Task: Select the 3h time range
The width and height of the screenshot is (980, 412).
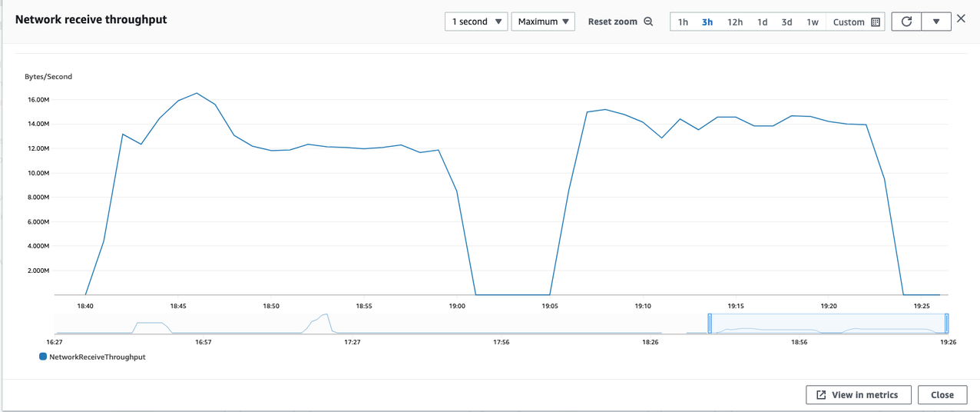Action: pos(707,22)
